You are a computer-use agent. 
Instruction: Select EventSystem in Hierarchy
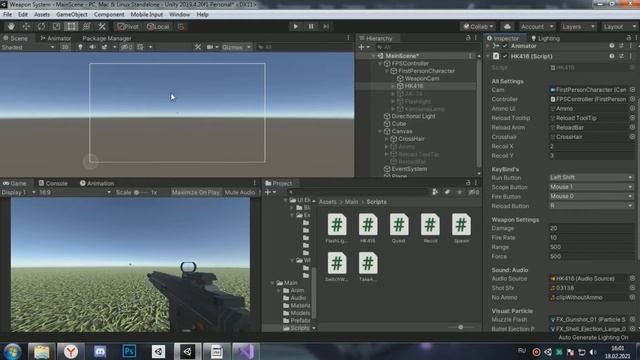tap(409, 169)
